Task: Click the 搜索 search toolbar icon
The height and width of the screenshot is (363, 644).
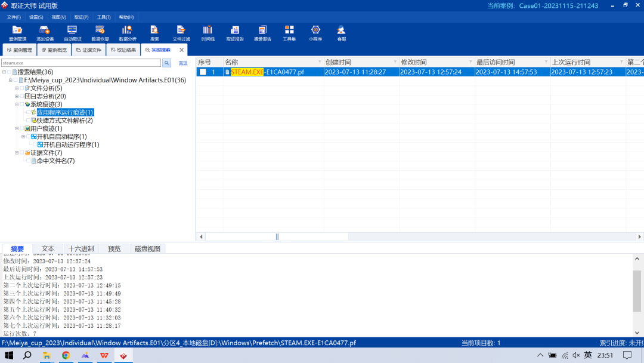Action: pyautogui.click(x=154, y=33)
